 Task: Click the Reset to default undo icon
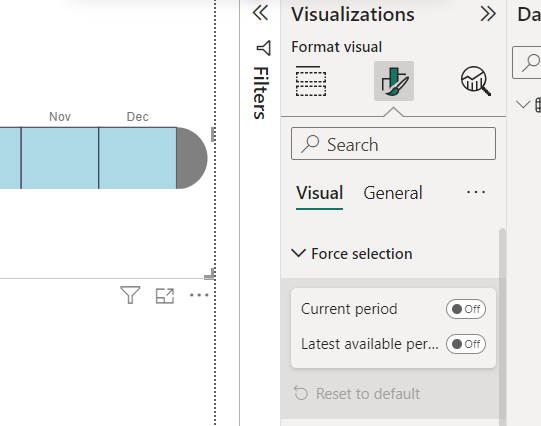point(301,394)
